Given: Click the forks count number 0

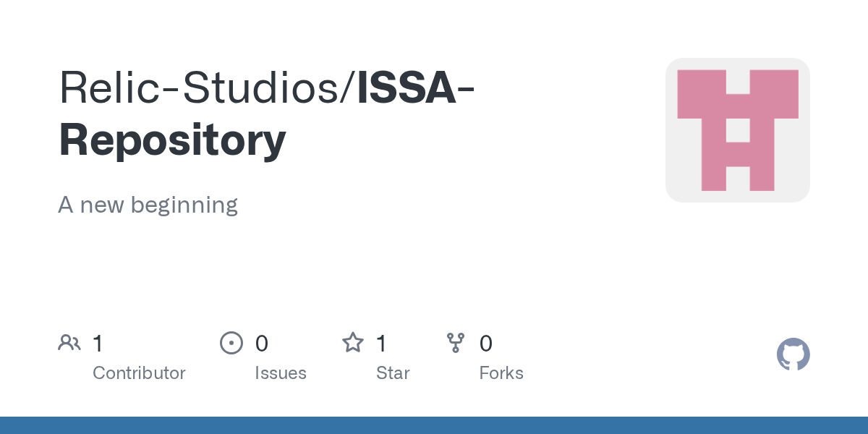Looking at the screenshot, I should pyautogui.click(x=486, y=344).
